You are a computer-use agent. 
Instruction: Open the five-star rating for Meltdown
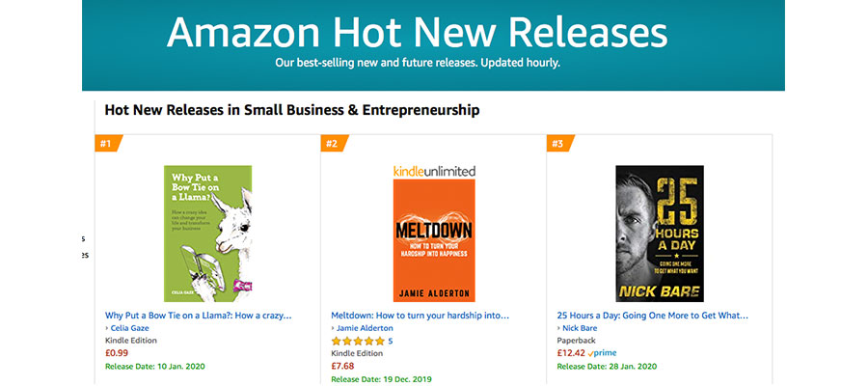pos(357,341)
